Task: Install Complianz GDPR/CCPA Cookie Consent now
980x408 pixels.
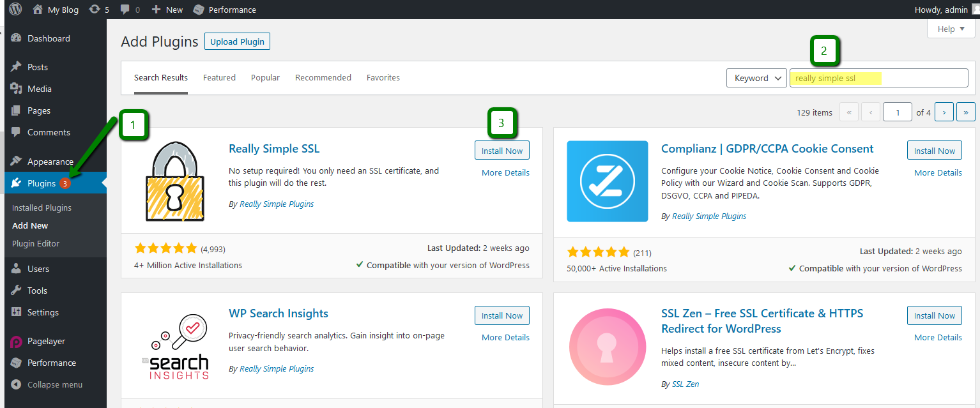Action: click(935, 151)
